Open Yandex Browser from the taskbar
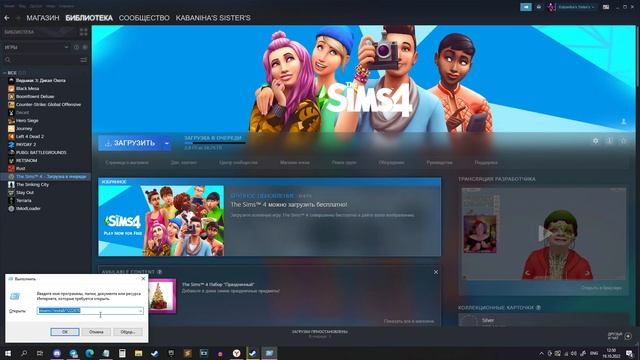 click(236, 353)
